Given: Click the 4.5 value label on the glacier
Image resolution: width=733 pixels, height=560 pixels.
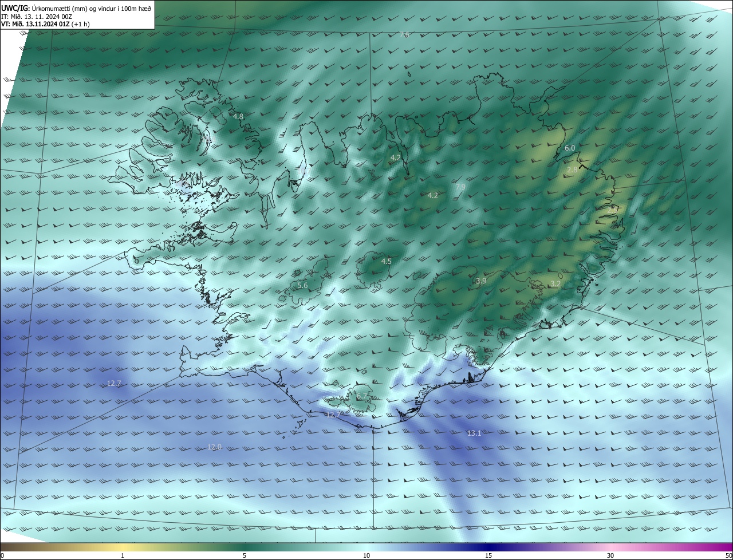Looking at the screenshot, I should click(387, 261).
